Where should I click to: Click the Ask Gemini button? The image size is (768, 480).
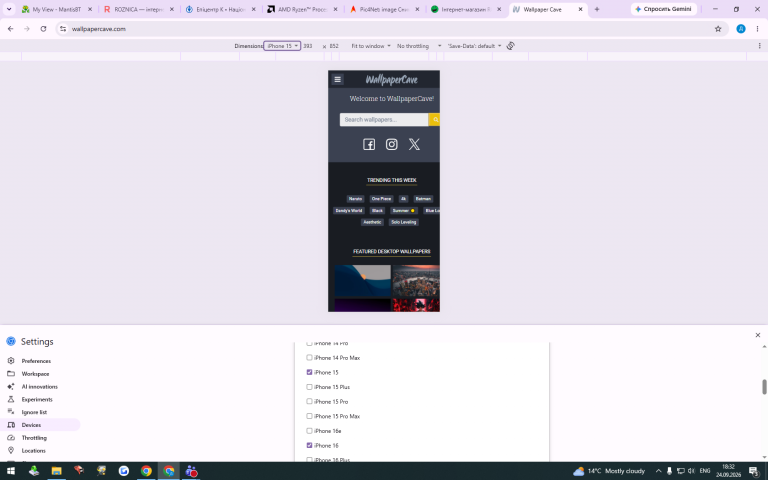coord(664,9)
